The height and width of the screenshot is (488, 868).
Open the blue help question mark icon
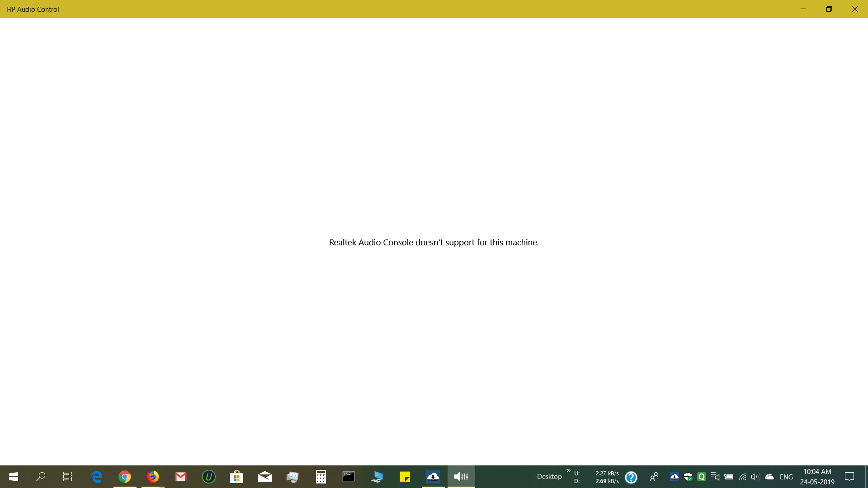[x=631, y=477]
